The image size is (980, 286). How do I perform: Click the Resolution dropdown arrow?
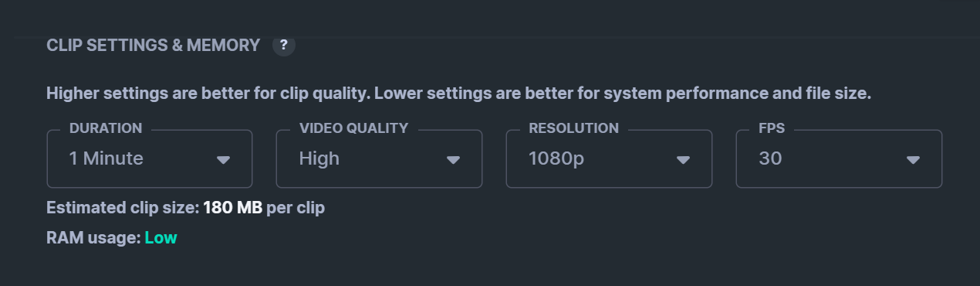682,159
